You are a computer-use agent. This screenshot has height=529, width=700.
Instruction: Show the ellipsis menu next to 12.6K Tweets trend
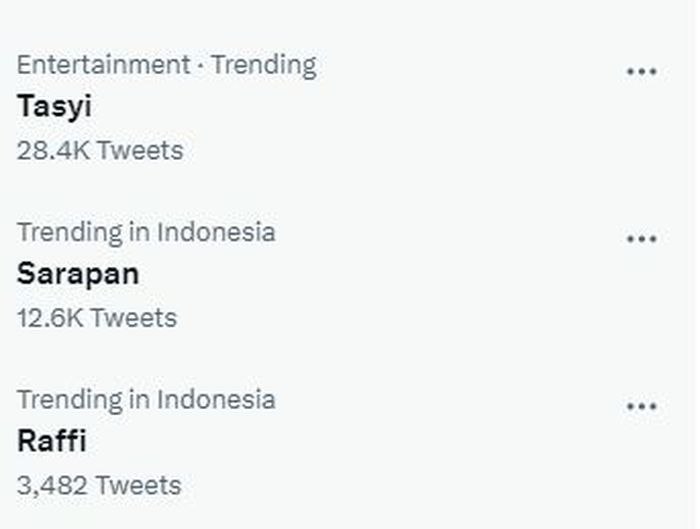coord(641,240)
